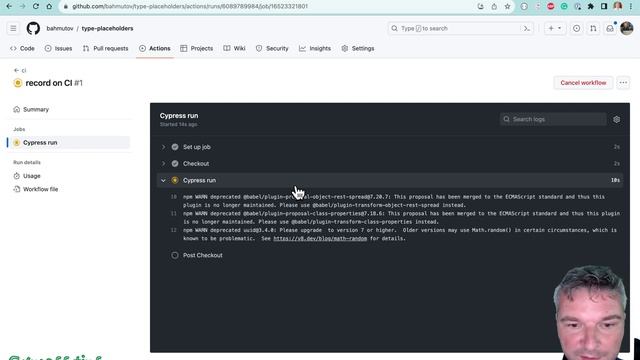
Task: Bookmark this page with the star icon
Action: point(507,6)
